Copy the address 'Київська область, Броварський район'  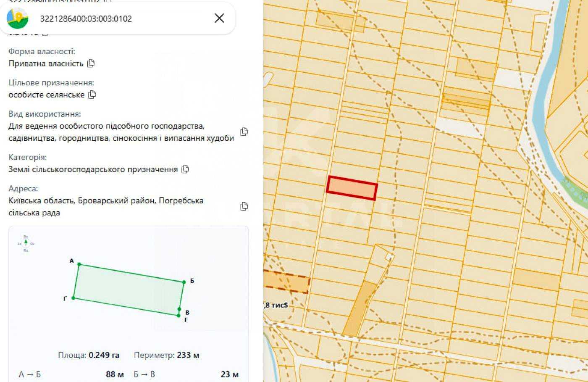(244, 206)
